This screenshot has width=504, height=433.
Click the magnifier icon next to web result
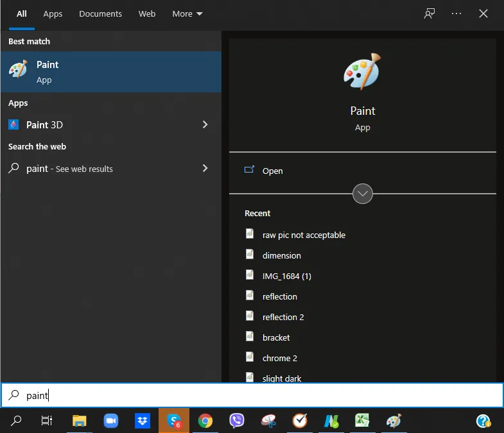[13, 168]
